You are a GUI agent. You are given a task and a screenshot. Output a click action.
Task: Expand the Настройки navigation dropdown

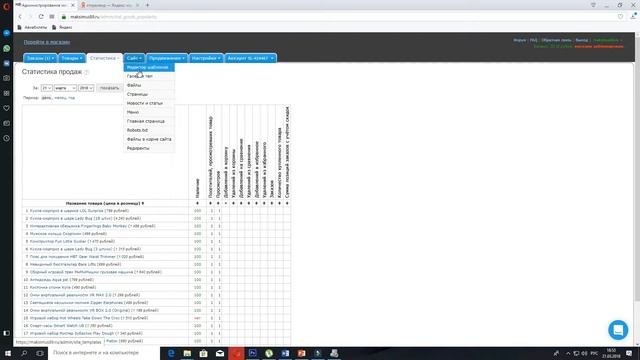pos(206,58)
